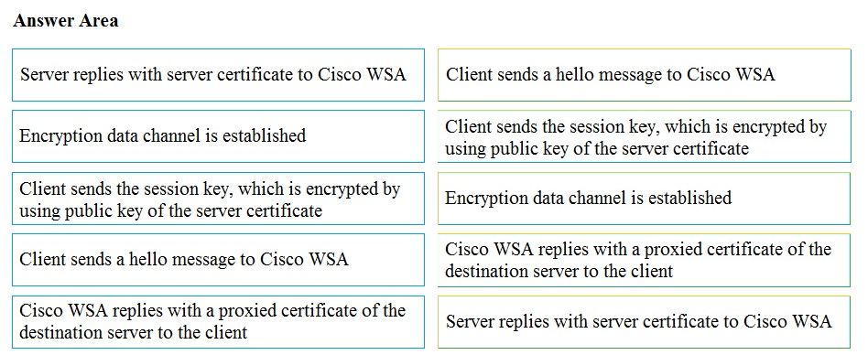868x355 pixels.
Task: Click the second option in the left source list
Action: [218, 136]
